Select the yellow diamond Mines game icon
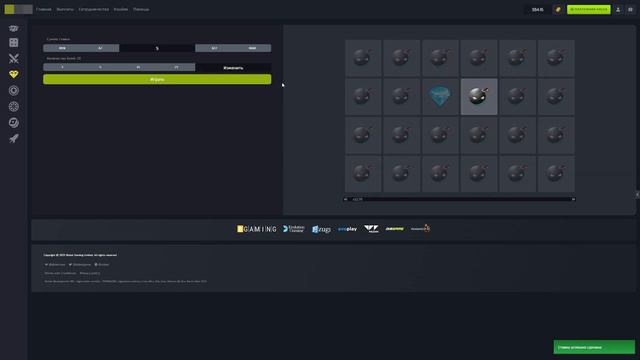The width and height of the screenshot is (640, 360). 13,74
